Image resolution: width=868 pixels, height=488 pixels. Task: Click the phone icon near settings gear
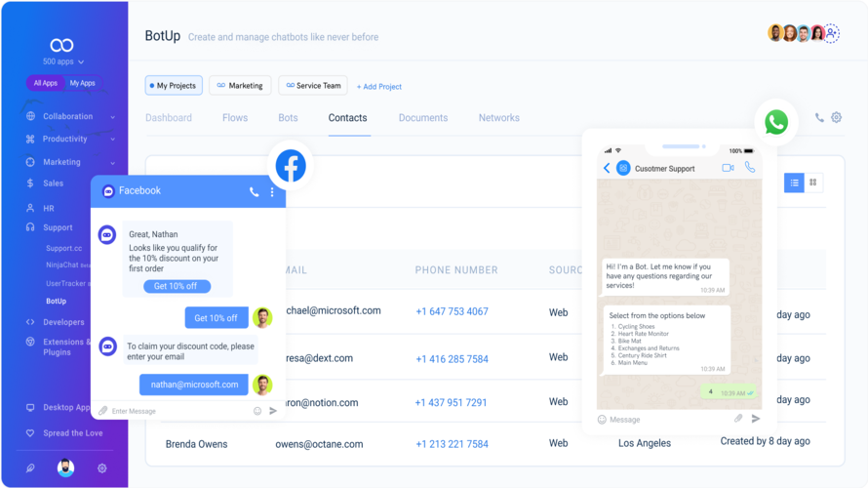coord(819,117)
